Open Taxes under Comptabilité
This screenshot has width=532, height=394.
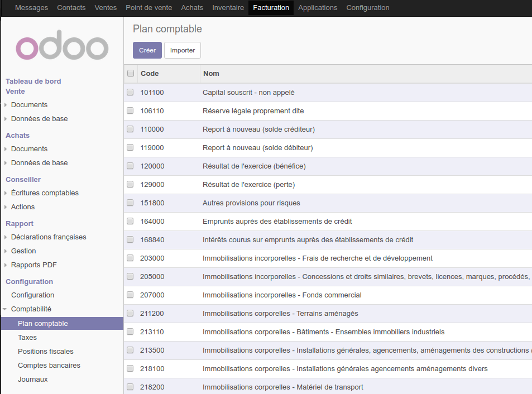point(27,338)
